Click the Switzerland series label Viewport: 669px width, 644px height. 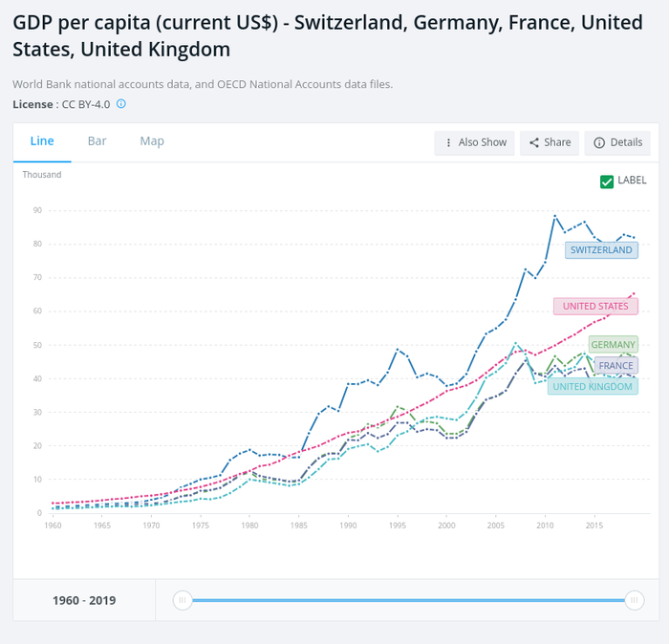point(601,250)
